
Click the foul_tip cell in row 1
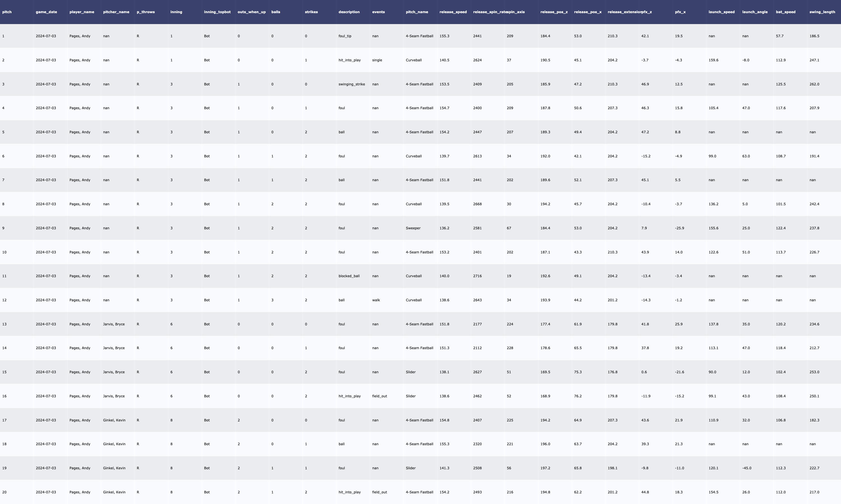point(345,36)
